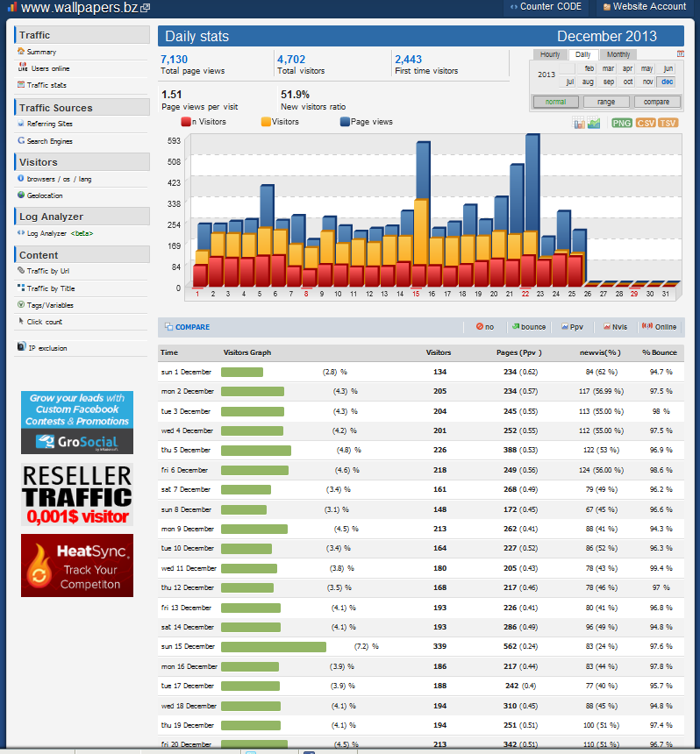The width and height of the screenshot is (700, 754).
Task: Export chart as PNG
Action: coord(622,123)
